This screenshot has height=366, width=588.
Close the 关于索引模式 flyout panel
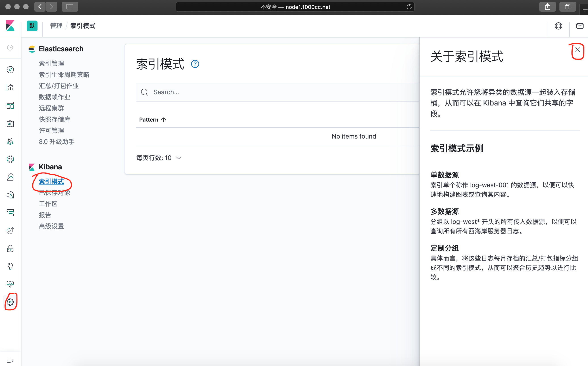click(578, 50)
